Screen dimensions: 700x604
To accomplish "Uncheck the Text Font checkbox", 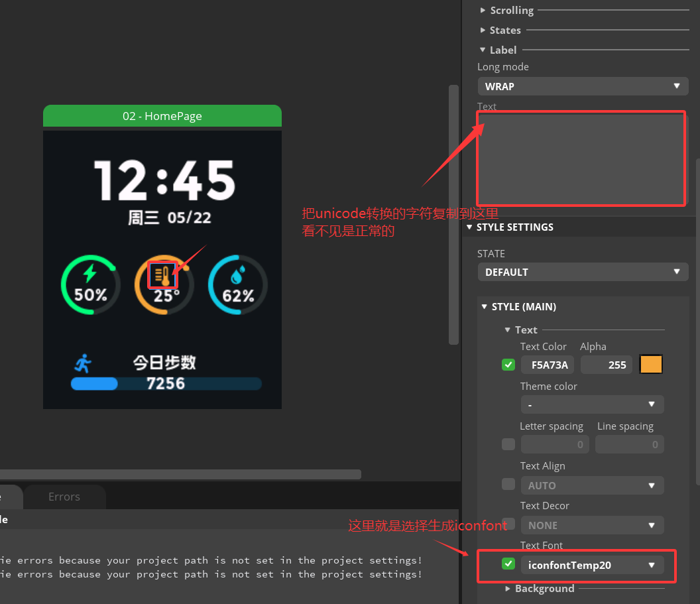I will [508, 564].
